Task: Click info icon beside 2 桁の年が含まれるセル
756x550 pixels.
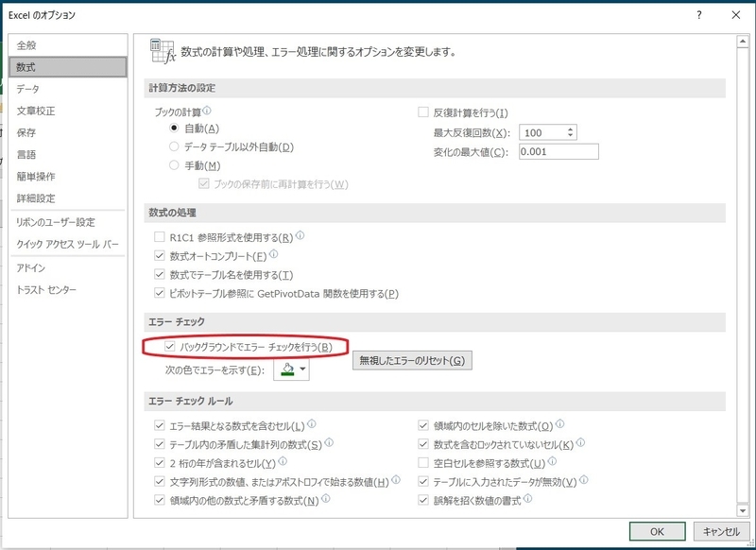Action: pyautogui.click(x=283, y=461)
